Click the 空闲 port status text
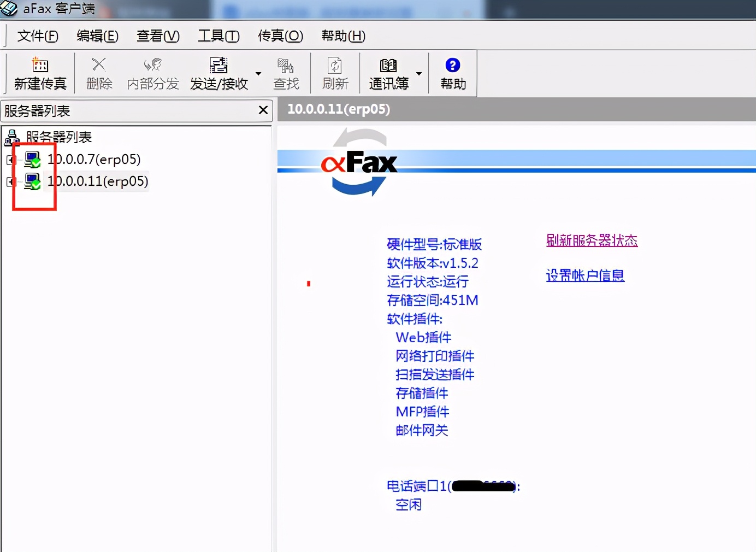This screenshot has height=552, width=756. (409, 504)
